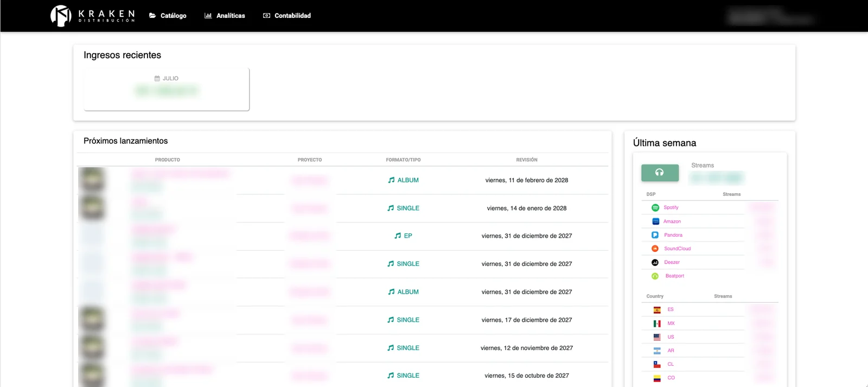Click ALBUM format in 11 de febrero row
Screen dimensions: 868x387
[408, 180]
